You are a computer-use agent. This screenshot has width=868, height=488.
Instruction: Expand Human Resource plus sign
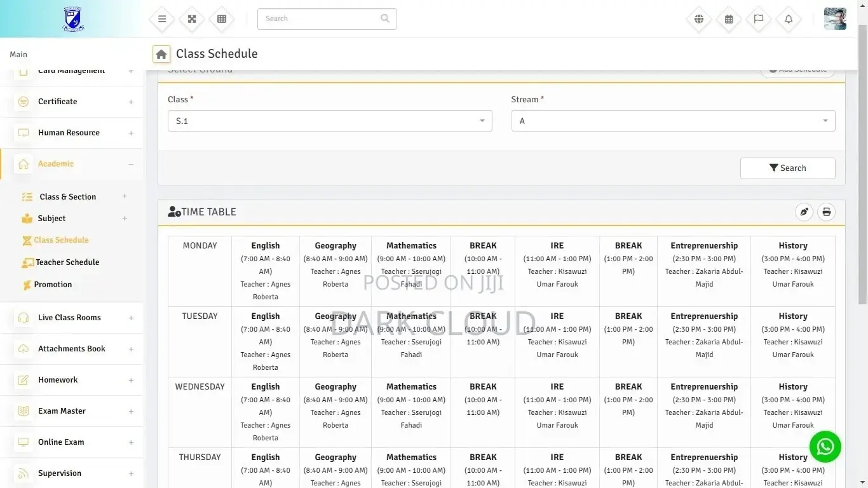point(131,133)
